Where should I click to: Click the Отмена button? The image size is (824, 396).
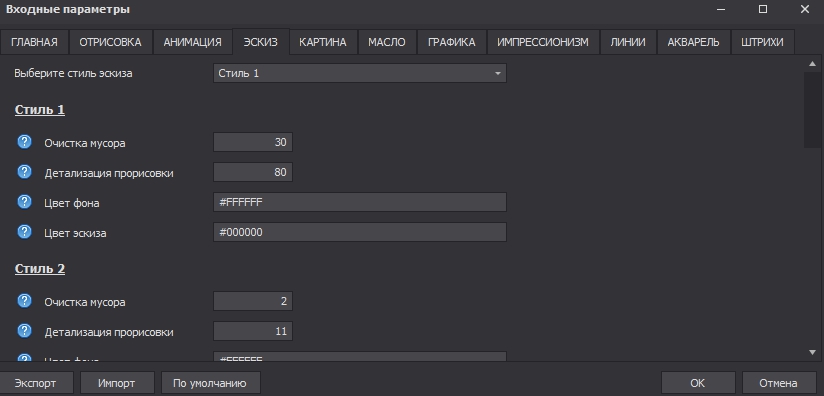coord(778,383)
